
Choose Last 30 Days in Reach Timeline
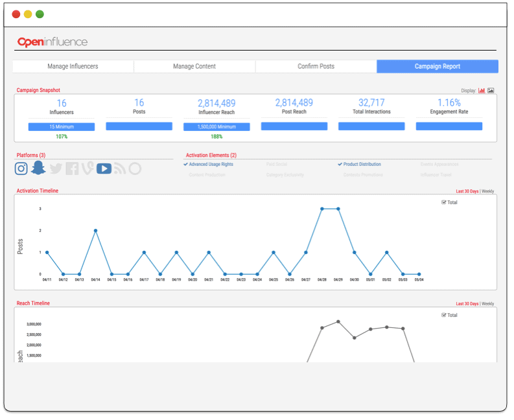(467, 304)
